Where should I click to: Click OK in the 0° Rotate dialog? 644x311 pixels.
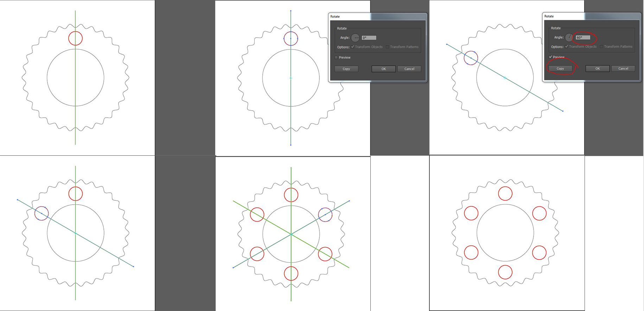pos(384,69)
